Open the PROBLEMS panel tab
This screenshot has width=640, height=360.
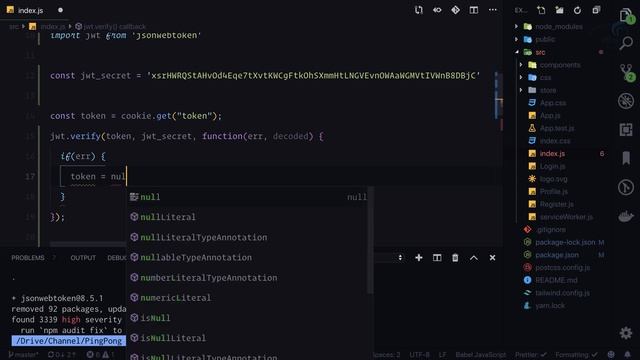pos(28,258)
